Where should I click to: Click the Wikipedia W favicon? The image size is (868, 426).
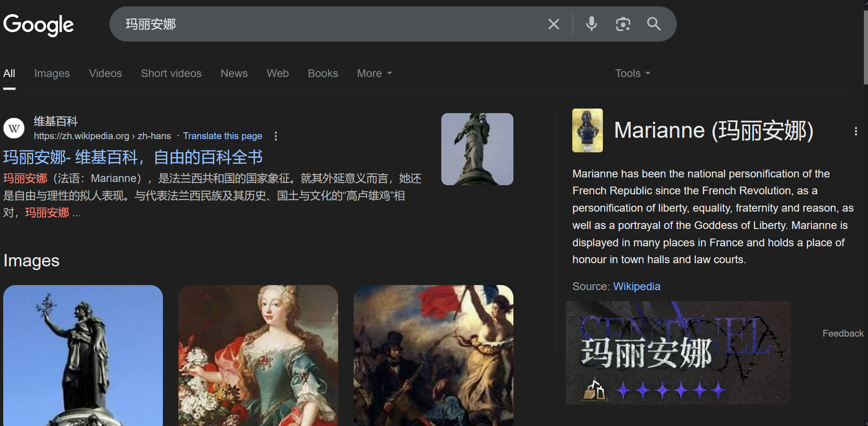point(14,128)
